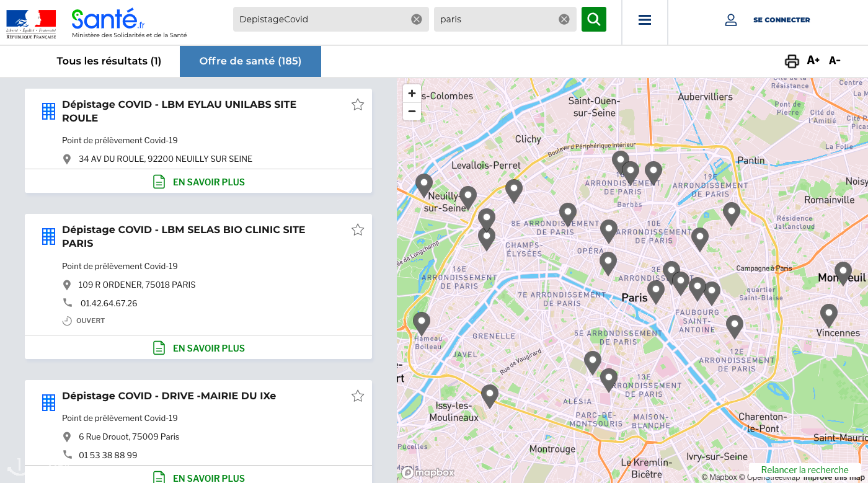
Task: Select map pin at Montreuil
Action: pyautogui.click(x=843, y=272)
